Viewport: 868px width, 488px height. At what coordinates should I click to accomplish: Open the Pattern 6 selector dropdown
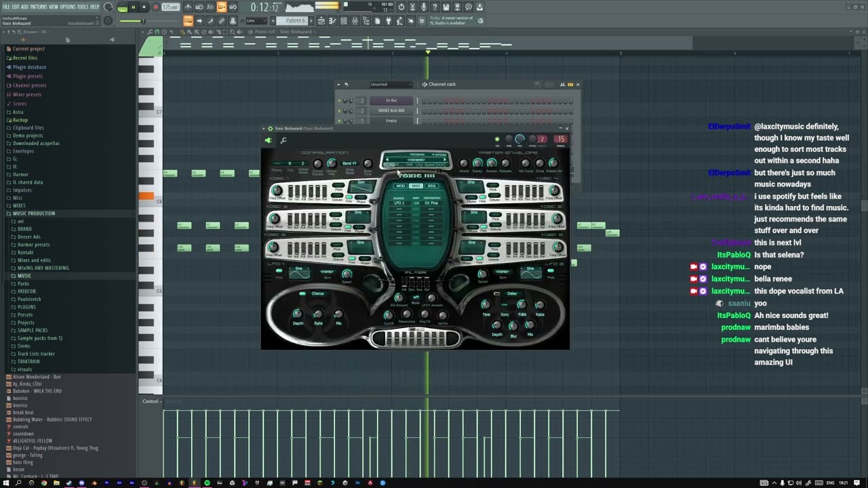[x=296, y=21]
